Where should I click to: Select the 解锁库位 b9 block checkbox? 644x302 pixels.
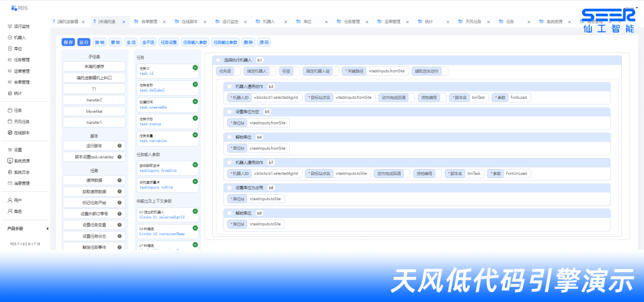(230, 213)
